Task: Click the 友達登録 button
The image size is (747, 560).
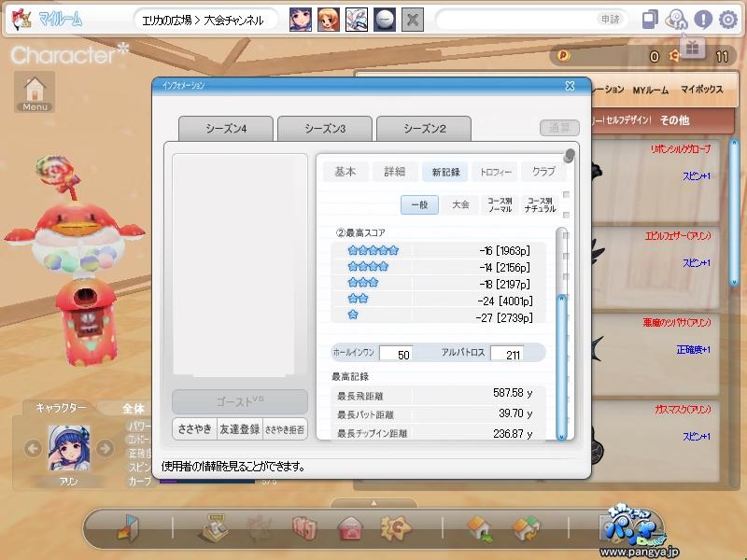Action: coord(240,429)
